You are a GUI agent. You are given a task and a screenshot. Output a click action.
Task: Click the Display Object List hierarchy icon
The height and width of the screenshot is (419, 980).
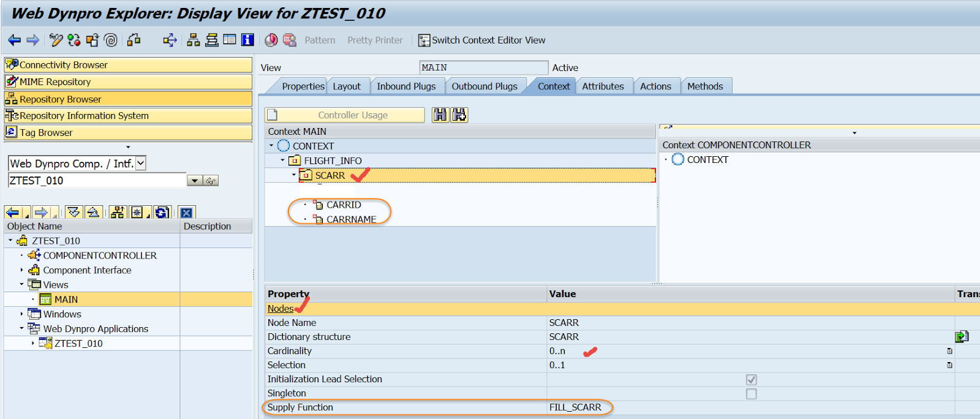(x=194, y=40)
